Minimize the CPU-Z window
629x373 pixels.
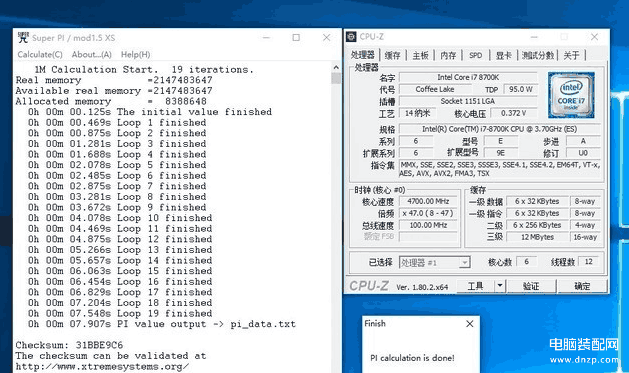534,37
